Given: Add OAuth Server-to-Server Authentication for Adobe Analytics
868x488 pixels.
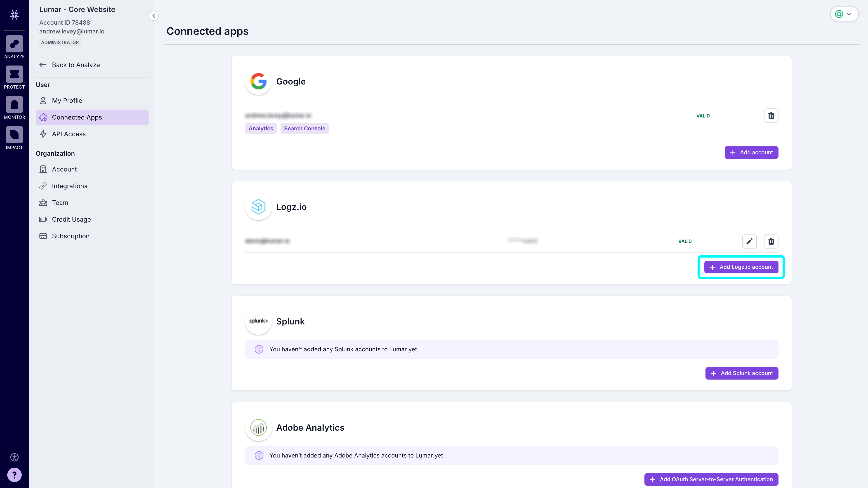Looking at the screenshot, I should click(711, 479).
